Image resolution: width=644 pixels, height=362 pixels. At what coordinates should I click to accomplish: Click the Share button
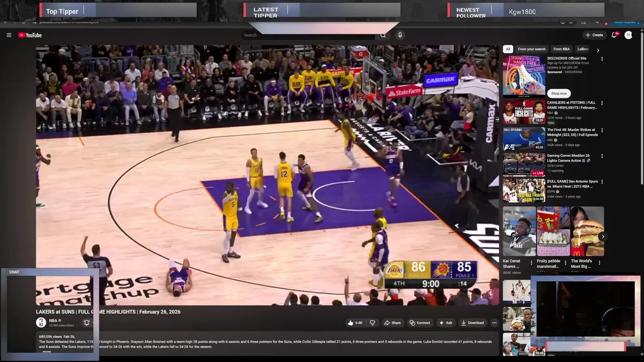click(392, 323)
